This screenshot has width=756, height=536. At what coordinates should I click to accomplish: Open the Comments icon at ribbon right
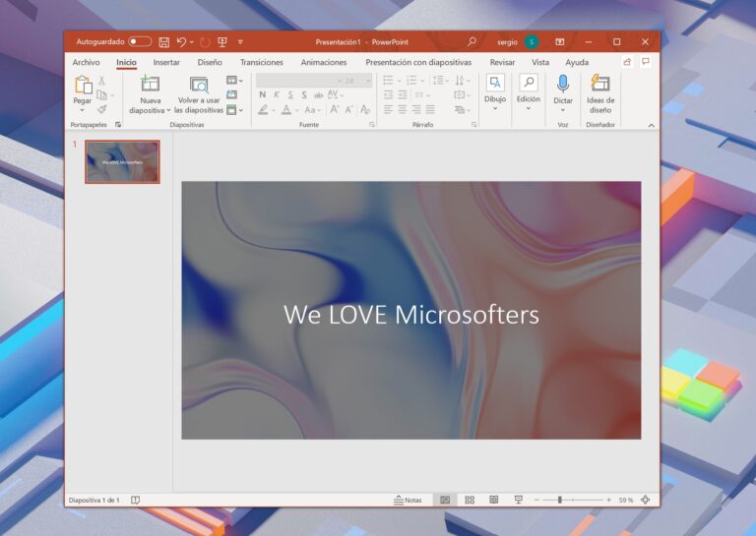coord(646,62)
